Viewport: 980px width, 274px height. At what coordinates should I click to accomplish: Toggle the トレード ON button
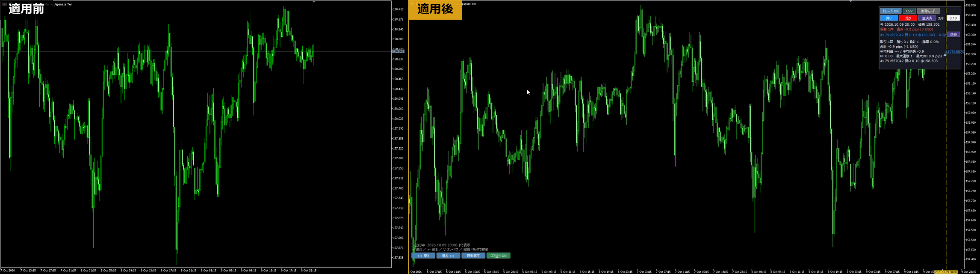[891, 11]
